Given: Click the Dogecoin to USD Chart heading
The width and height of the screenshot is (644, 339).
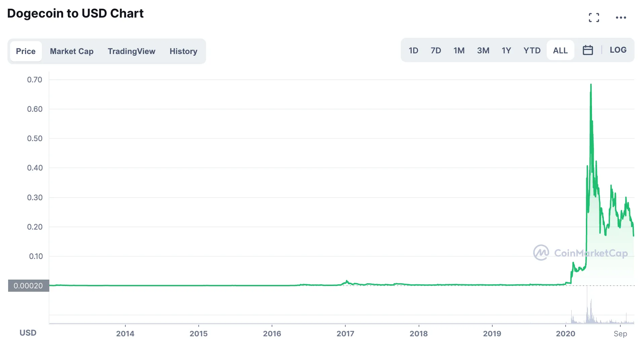Looking at the screenshot, I should tap(75, 14).
